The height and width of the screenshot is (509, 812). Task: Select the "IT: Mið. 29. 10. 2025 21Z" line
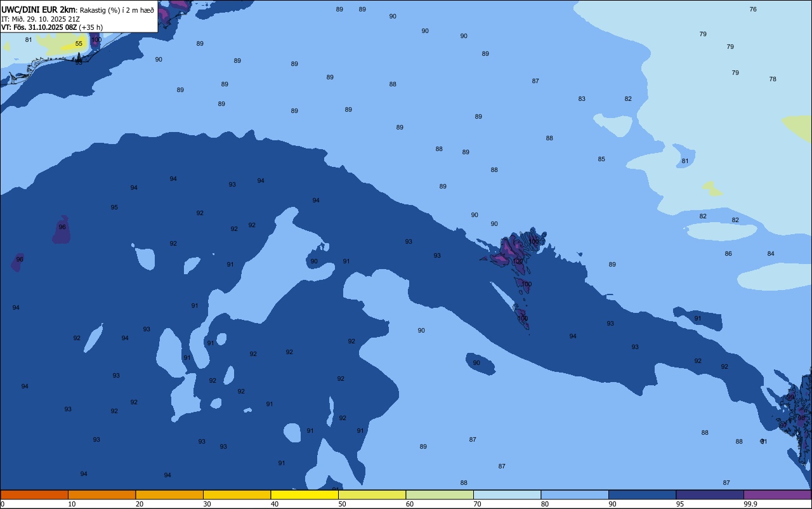[40, 19]
